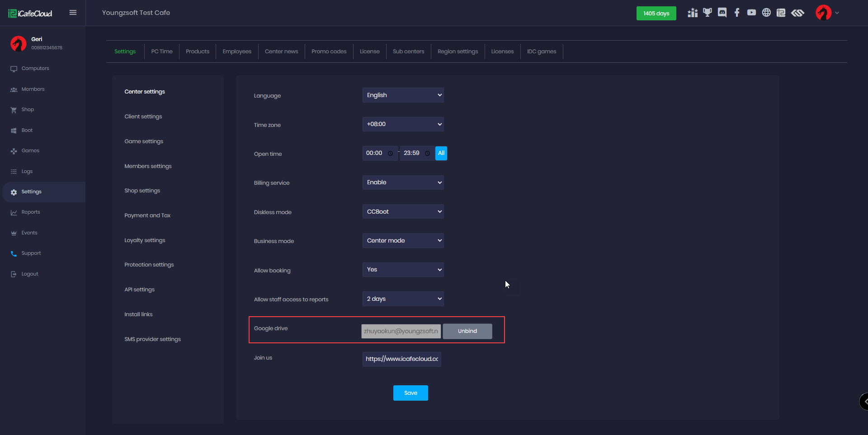The image size is (868, 435).
Task: Click the Join us URL field
Action: pos(401,359)
